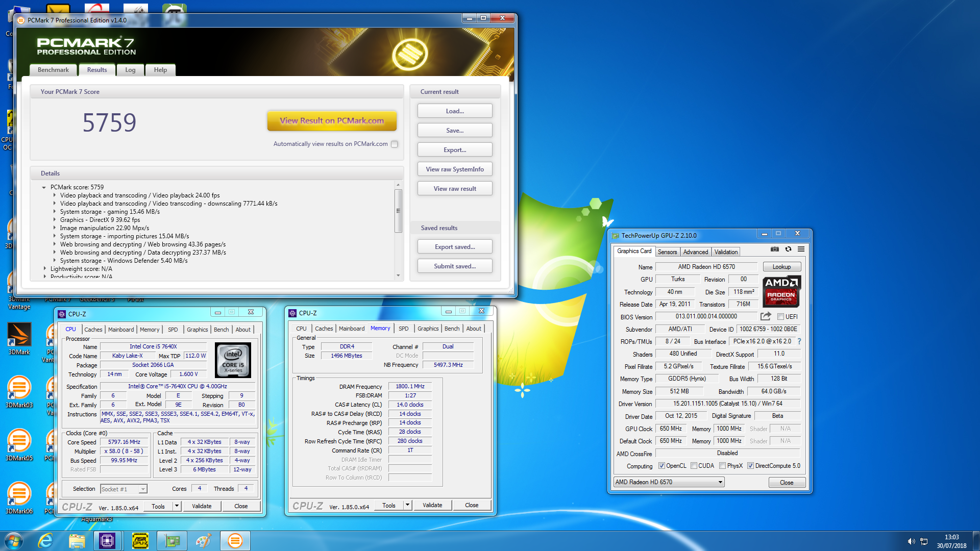
Task: Open the 3DMark05 desktop shortcut
Action: (19, 445)
